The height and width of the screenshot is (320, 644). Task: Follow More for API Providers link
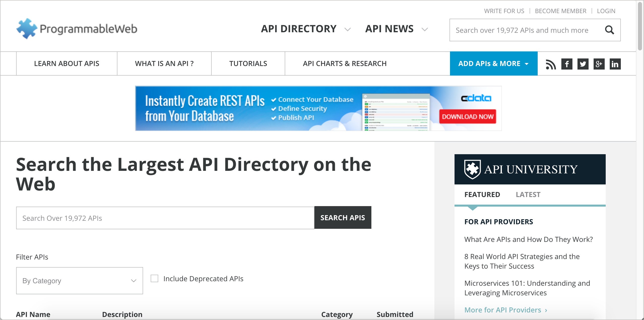point(506,310)
